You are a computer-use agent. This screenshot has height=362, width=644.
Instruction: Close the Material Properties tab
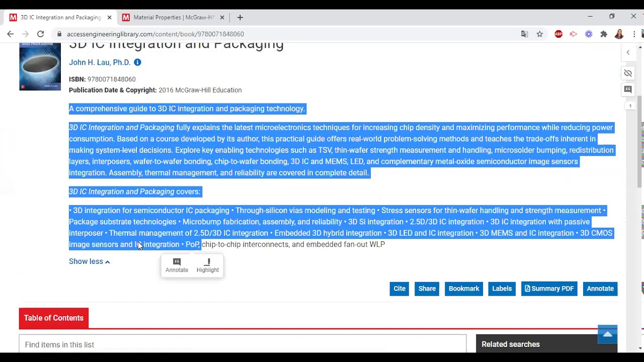[x=222, y=18]
